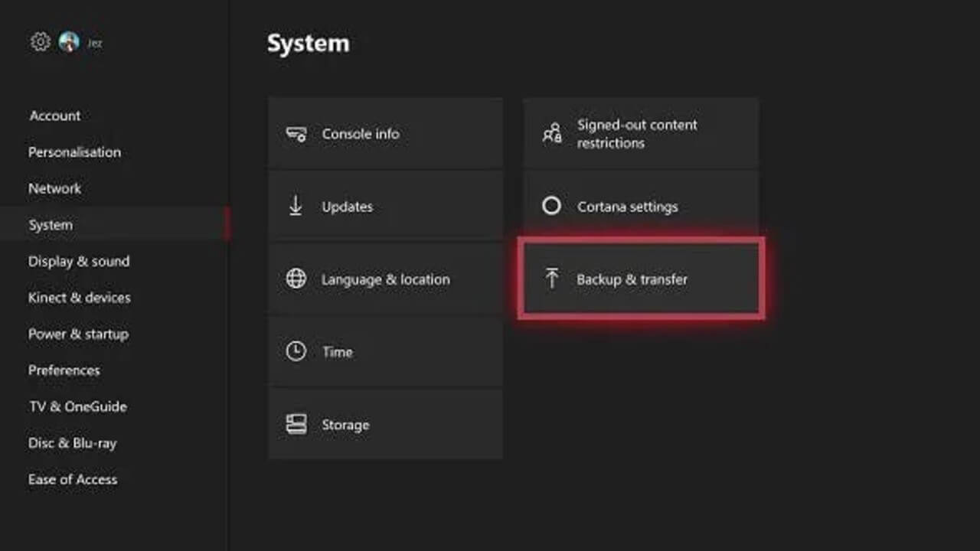Click the Console info icon
This screenshot has width=980, height=551.
tap(296, 134)
